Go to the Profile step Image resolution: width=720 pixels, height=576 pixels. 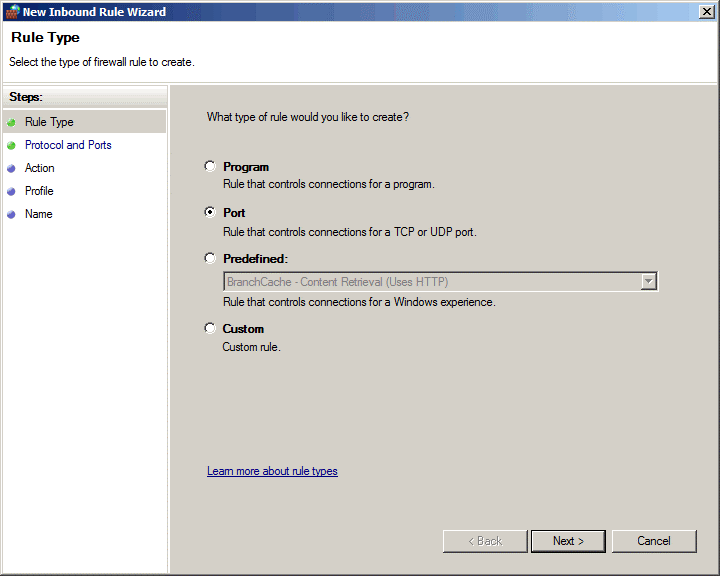[39, 191]
